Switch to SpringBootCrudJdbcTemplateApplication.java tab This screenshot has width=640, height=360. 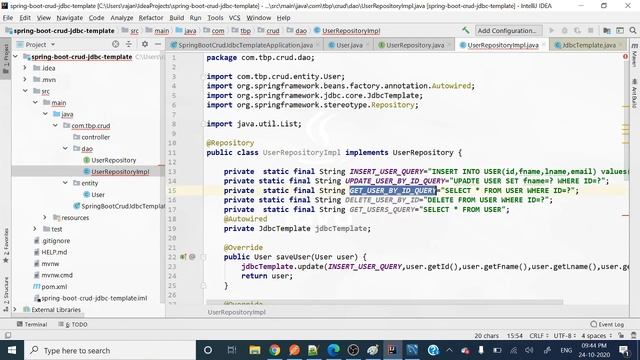(245, 45)
